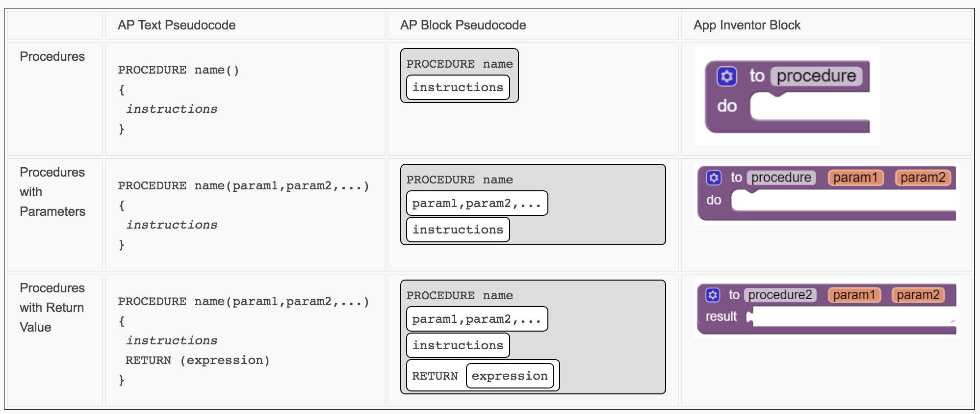The width and height of the screenshot is (980, 414).
Task: Click param1 on the procedure2 result block
Action: point(854,295)
